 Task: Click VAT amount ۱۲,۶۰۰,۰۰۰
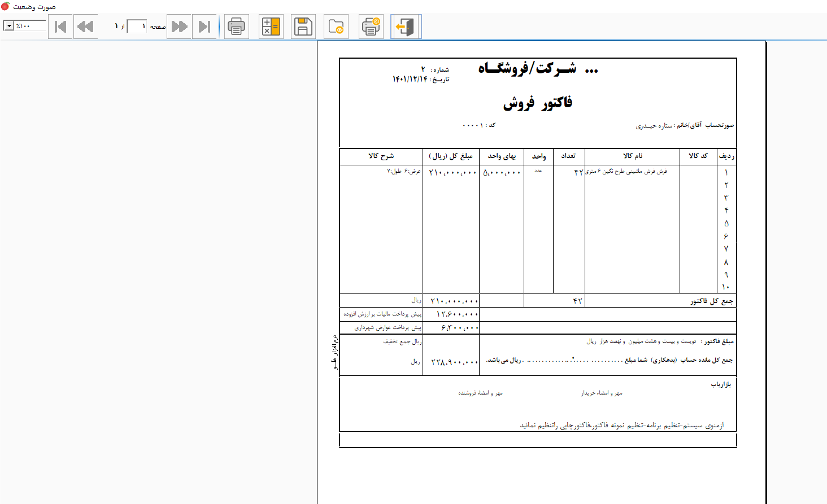click(x=457, y=314)
